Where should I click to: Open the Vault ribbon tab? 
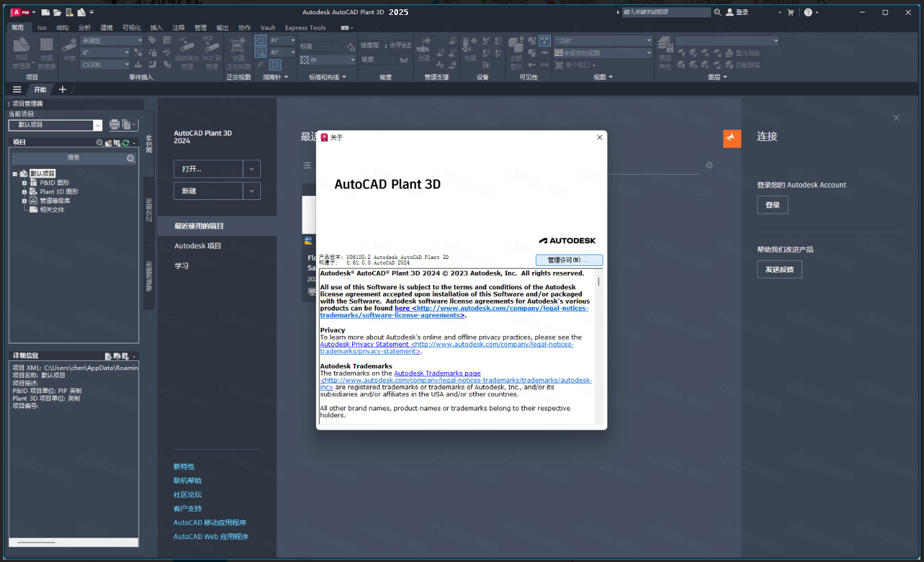click(x=268, y=27)
